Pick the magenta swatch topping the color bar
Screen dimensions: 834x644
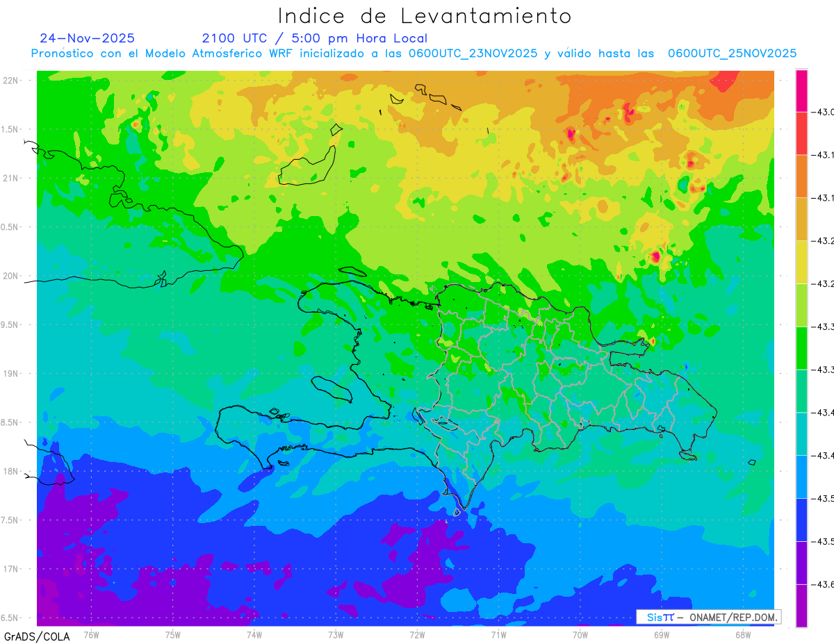click(801, 91)
